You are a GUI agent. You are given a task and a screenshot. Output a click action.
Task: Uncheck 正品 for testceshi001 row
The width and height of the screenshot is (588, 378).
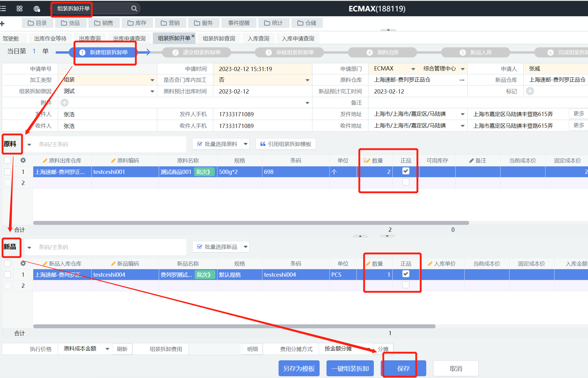tap(406, 171)
